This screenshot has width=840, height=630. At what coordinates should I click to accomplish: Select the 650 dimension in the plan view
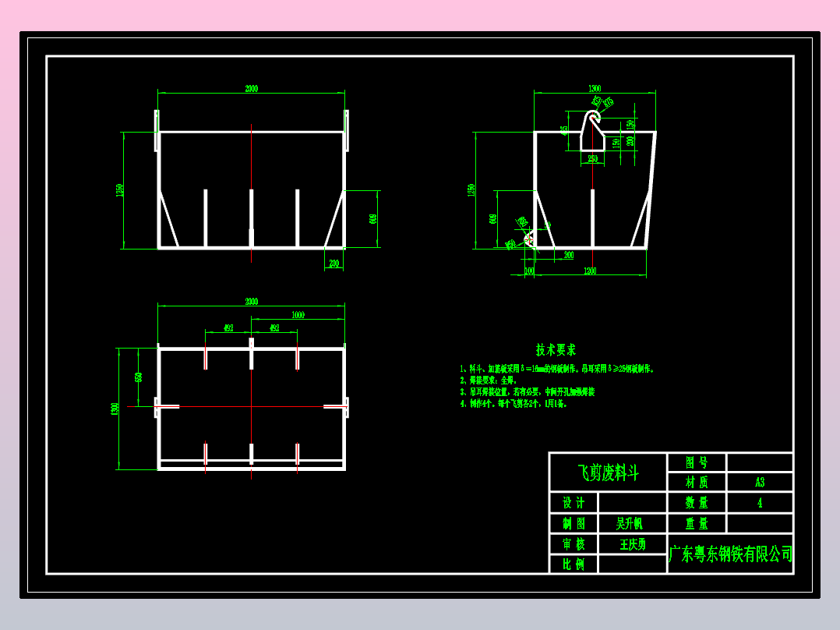tap(139, 377)
